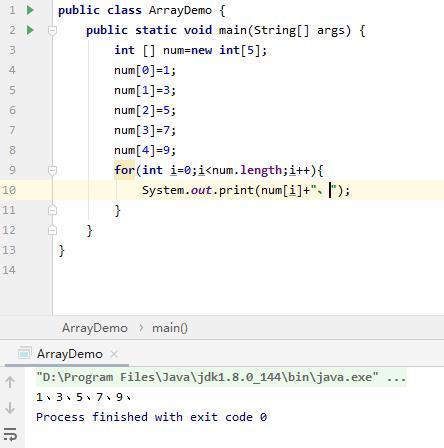The height and width of the screenshot is (448, 444).
Task: Click the up stack trace arrow in console
Action: (10, 382)
